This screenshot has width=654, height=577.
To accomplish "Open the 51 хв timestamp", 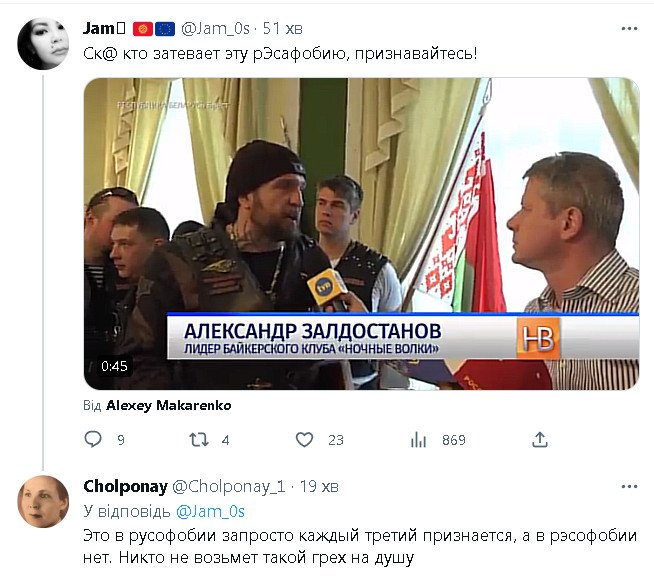I will click(282, 29).
